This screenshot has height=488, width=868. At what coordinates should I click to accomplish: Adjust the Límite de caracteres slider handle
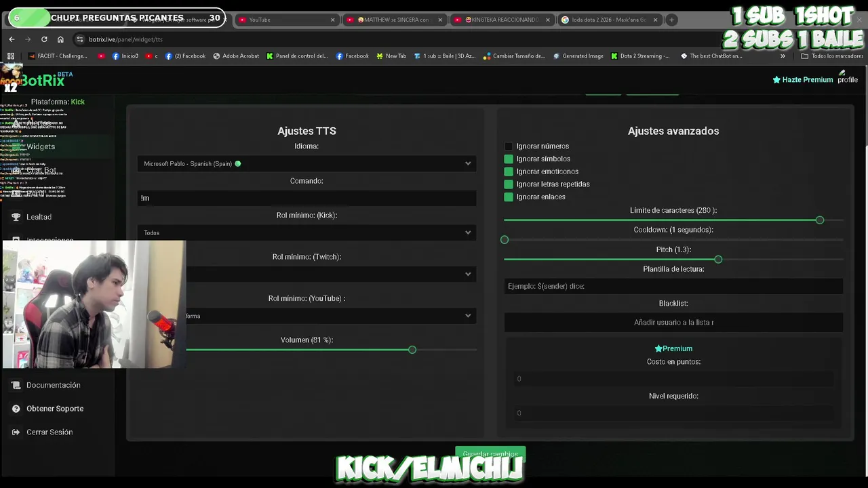click(x=820, y=220)
